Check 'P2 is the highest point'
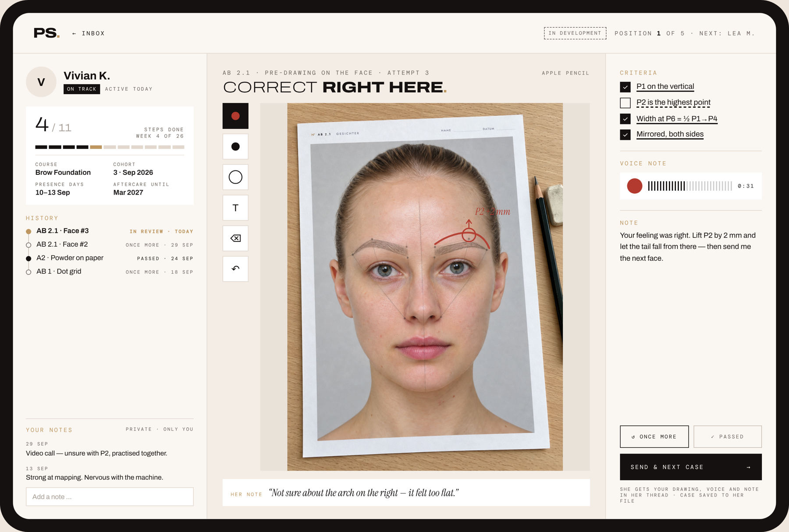789x532 pixels. pos(625,103)
